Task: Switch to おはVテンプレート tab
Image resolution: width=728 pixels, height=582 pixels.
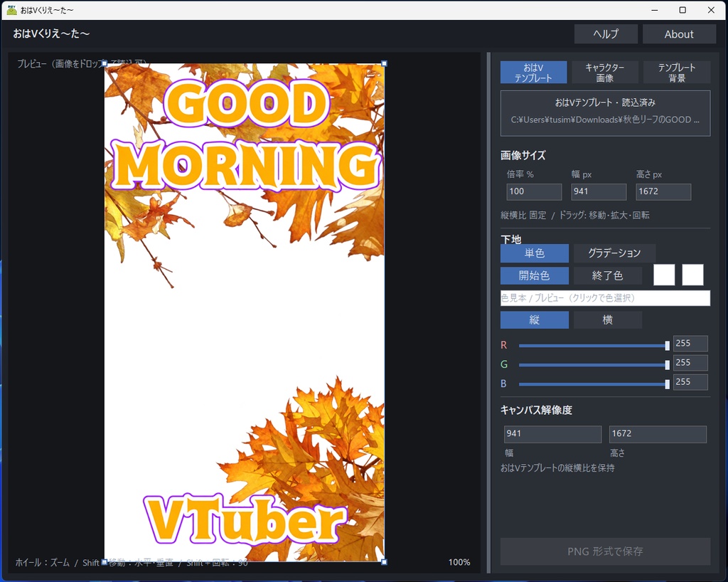Action: pyautogui.click(x=533, y=73)
